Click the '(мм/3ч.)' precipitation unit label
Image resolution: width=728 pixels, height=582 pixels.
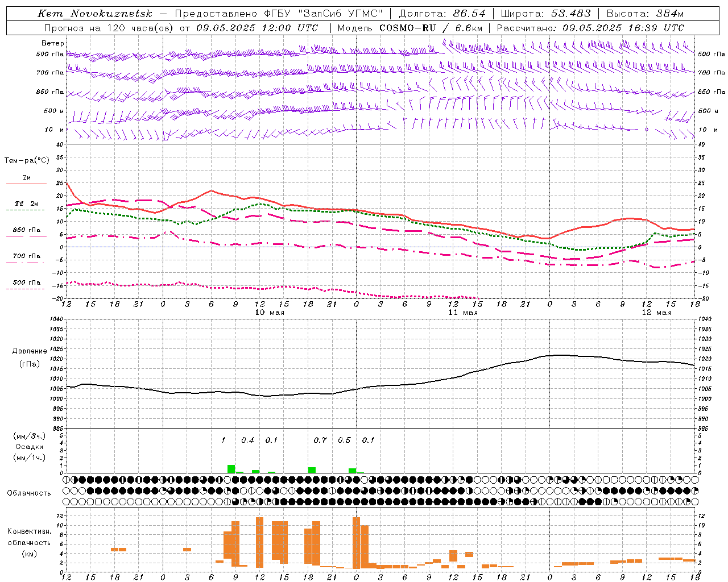coord(30,436)
